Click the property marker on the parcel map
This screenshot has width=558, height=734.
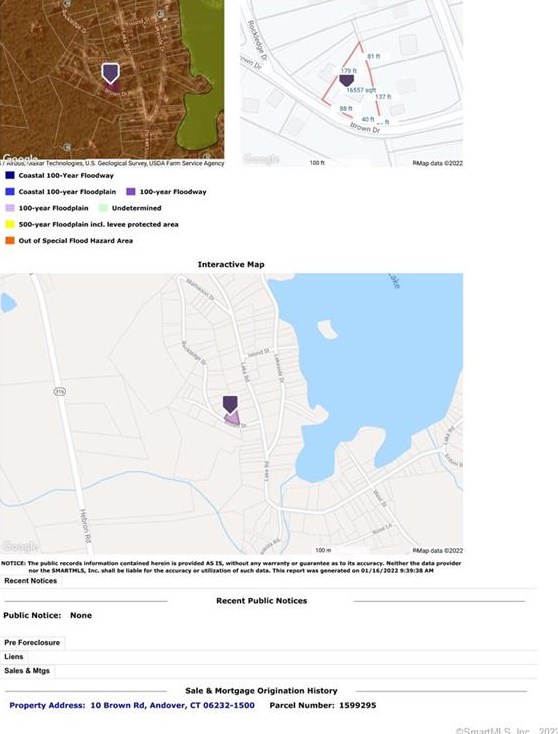coord(346,80)
